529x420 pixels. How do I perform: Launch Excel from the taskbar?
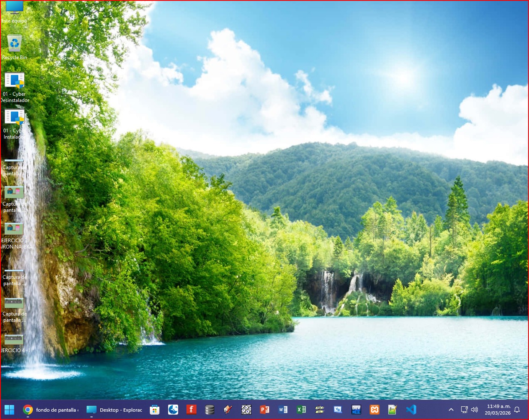click(301, 410)
